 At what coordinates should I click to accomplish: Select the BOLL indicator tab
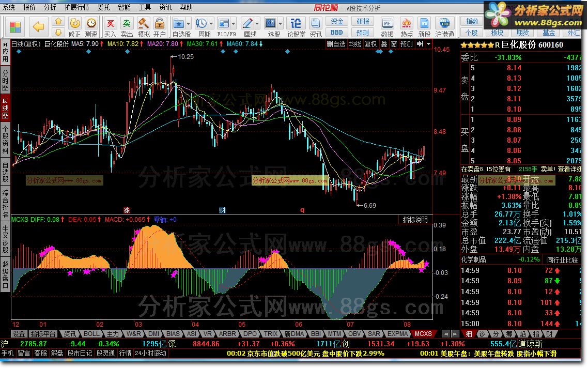[x=91, y=333]
